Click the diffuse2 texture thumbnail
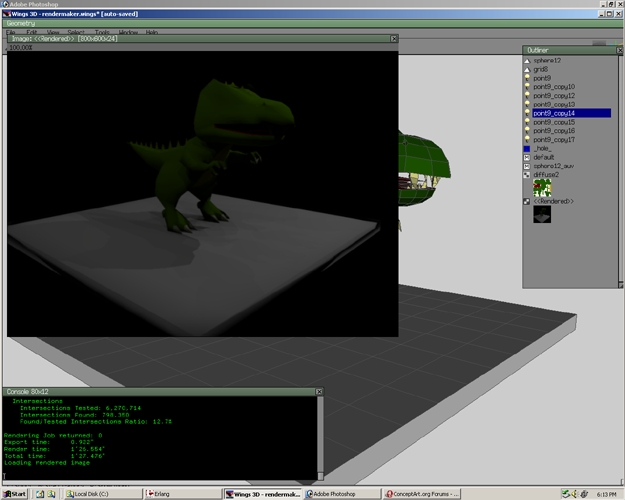This screenshot has width=625, height=500. [542, 188]
